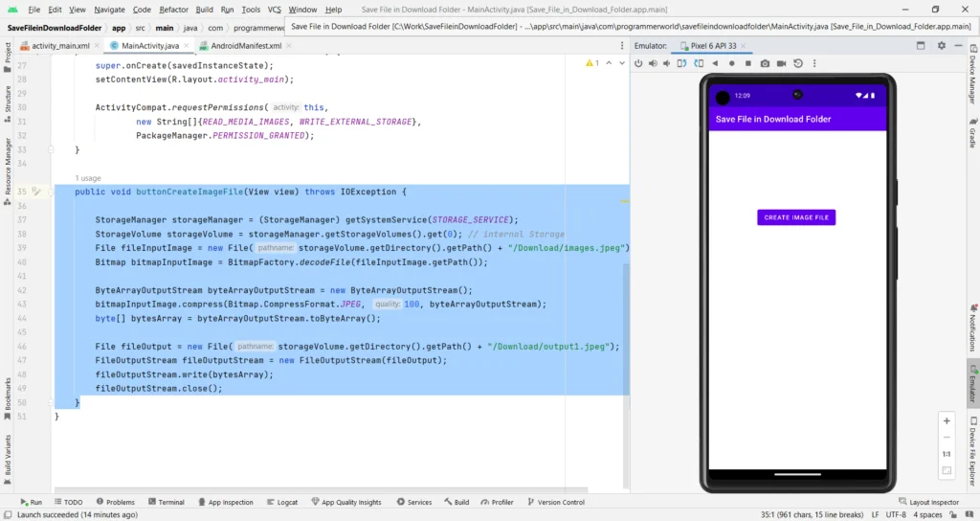Open the VCS menu
This screenshot has height=521, width=980.
(x=275, y=10)
